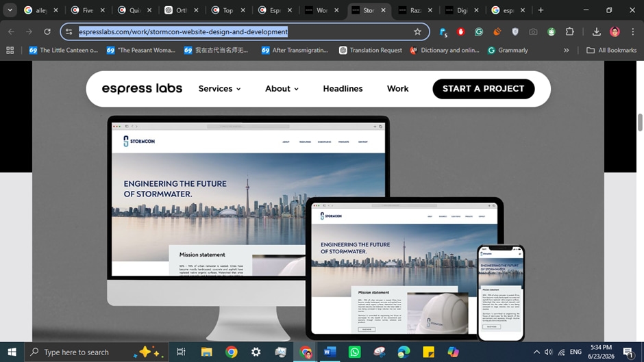644x362 pixels.
Task: Open the gray shield extension icon
Action: coord(515,31)
